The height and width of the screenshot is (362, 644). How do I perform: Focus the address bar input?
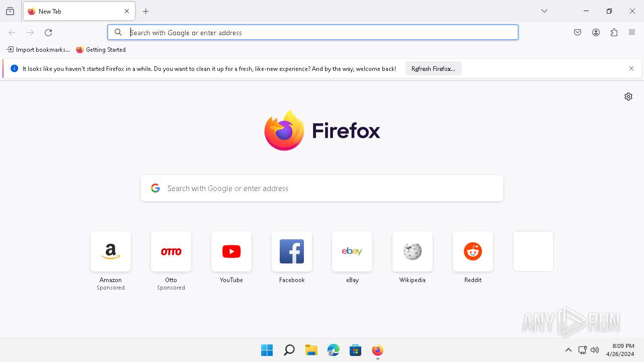(x=313, y=32)
